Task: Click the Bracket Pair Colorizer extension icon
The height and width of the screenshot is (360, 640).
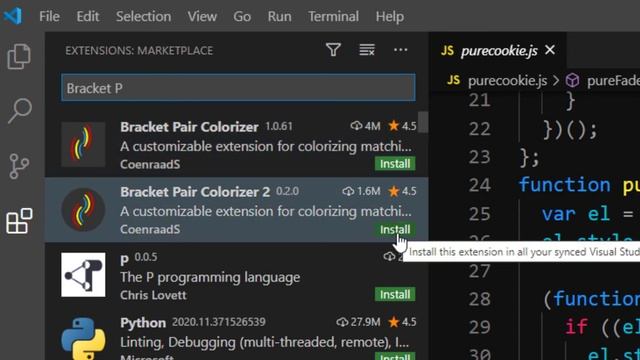Action: (x=83, y=144)
